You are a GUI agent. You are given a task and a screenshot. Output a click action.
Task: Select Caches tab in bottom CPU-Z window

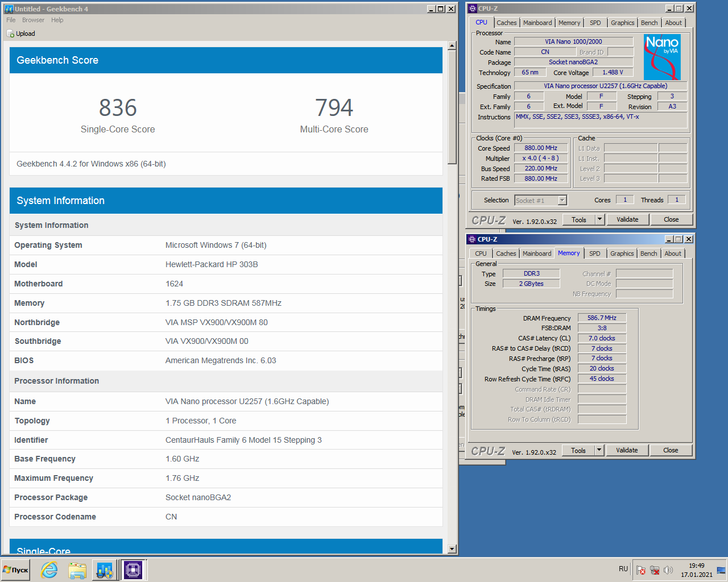click(x=506, y=253)
